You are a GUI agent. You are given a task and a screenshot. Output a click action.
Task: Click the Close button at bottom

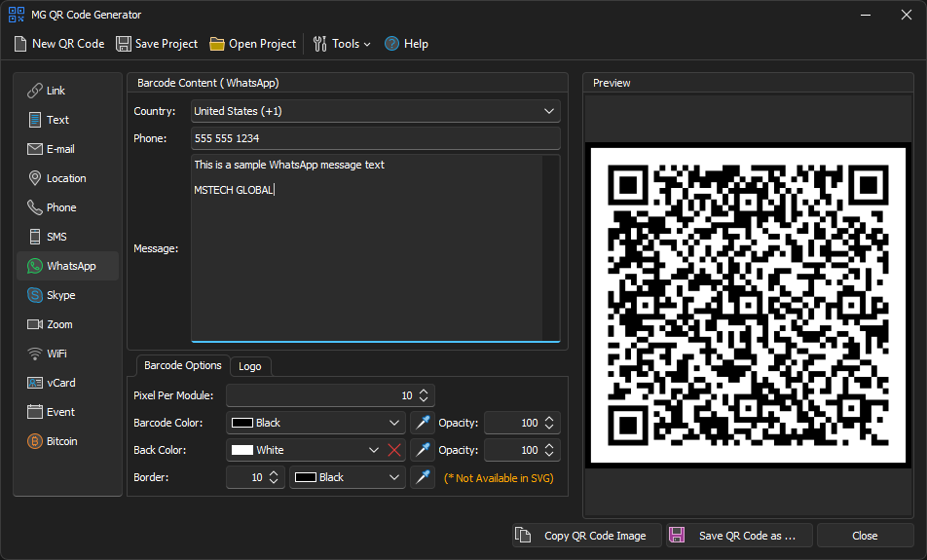coord(865,536)
